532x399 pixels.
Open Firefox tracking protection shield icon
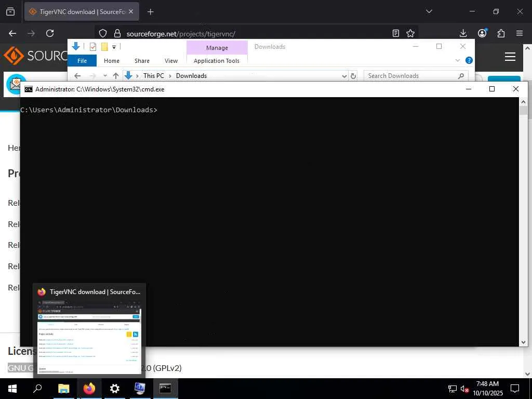[x=103, y=33]
